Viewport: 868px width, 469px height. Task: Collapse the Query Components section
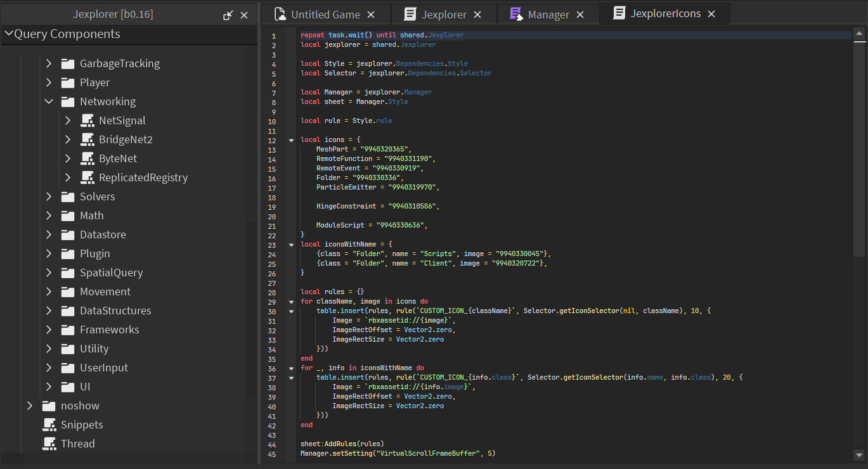[8, 34]
